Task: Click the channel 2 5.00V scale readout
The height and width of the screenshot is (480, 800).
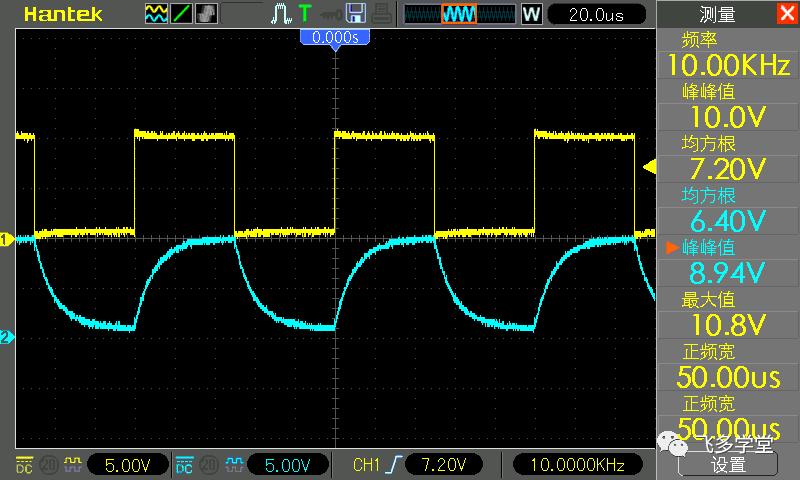Action: pyautogui.click(x=288, y=465)
